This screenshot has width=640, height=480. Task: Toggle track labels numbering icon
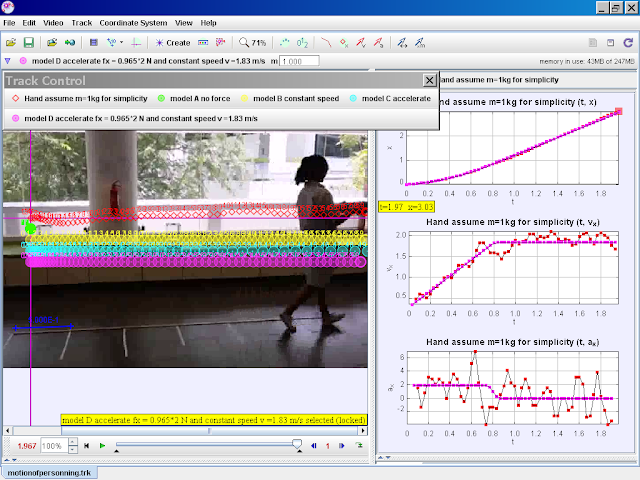point(302,42)
